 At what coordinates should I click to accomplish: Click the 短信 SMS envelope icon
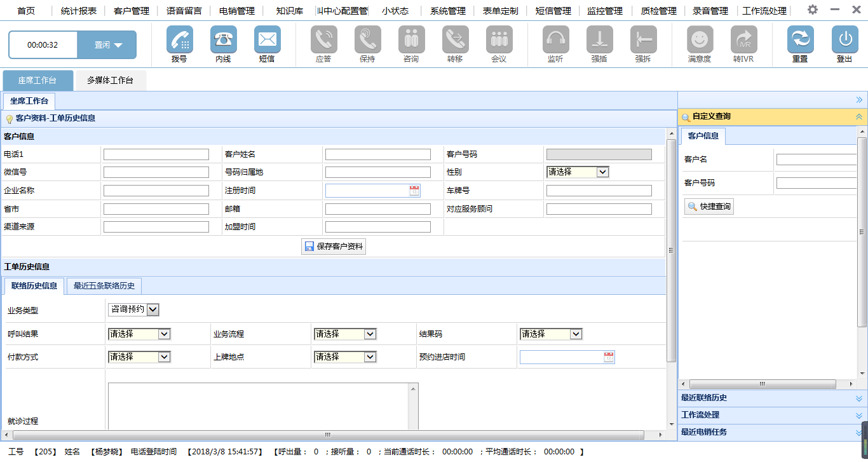click(267, 39)
